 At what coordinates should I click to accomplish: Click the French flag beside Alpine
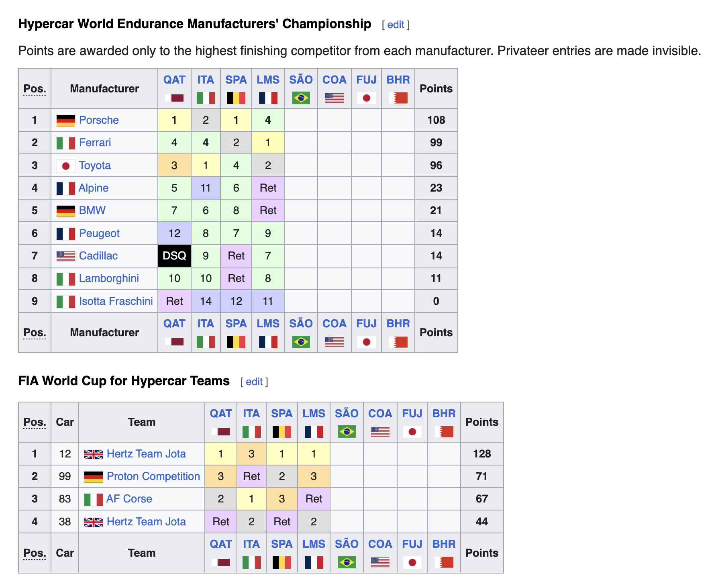65,188
